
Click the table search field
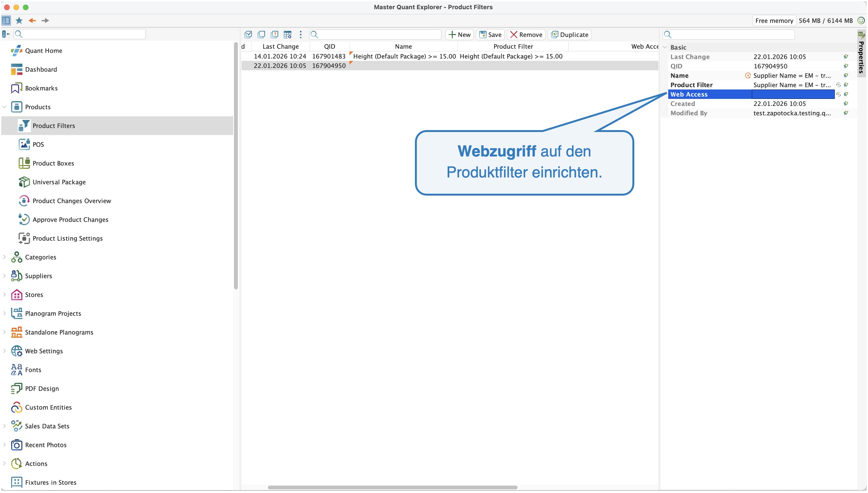[x=375, y=35]
